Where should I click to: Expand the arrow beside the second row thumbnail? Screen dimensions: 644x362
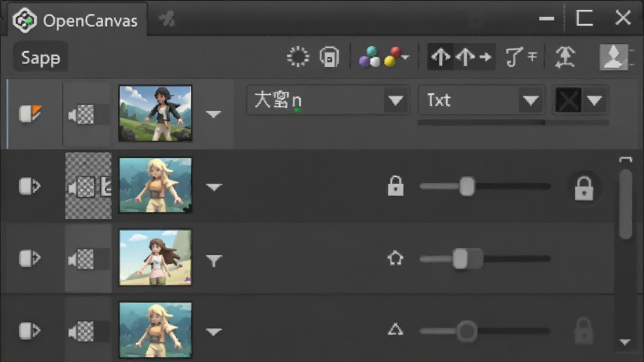pos(214,187)
